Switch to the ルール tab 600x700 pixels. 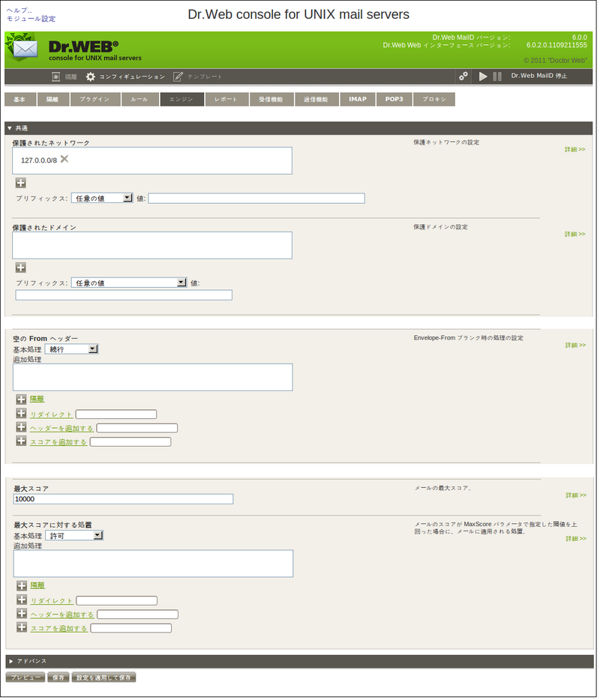click(x=139, y=99)
